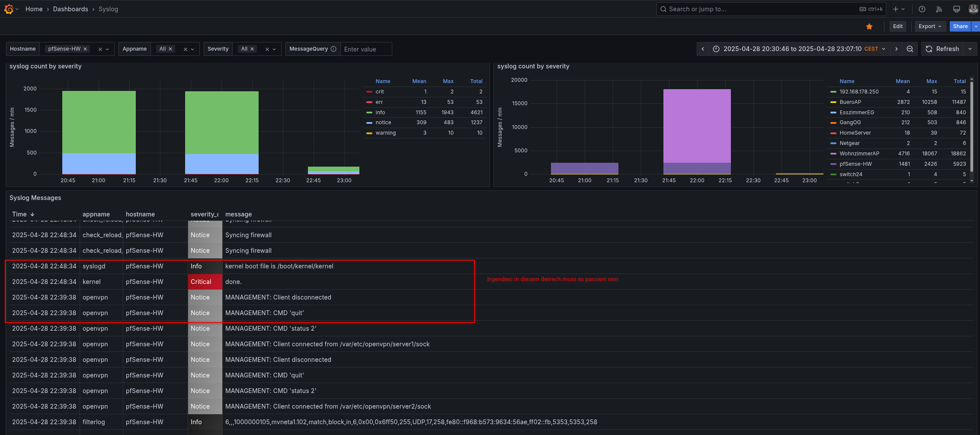Open the refresh interval dropdown arrow

click(970, 49)
